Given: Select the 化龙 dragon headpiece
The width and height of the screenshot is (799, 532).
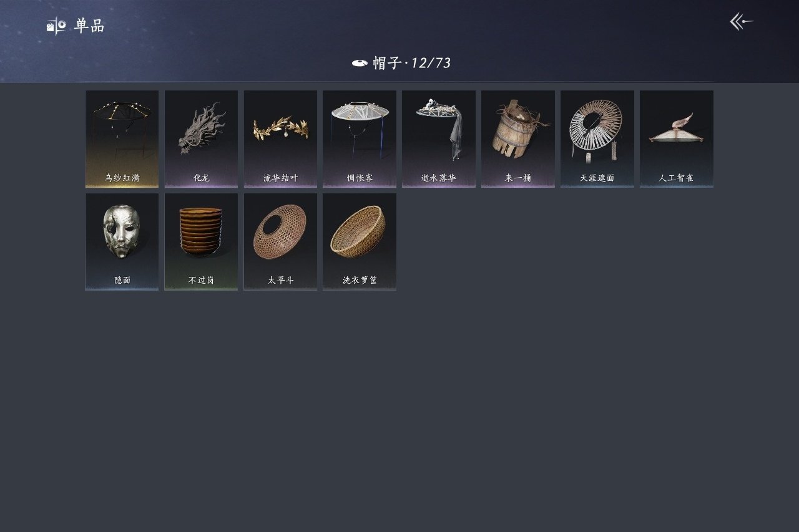Looking at the screenshot, I should click(x=201, y=138).
